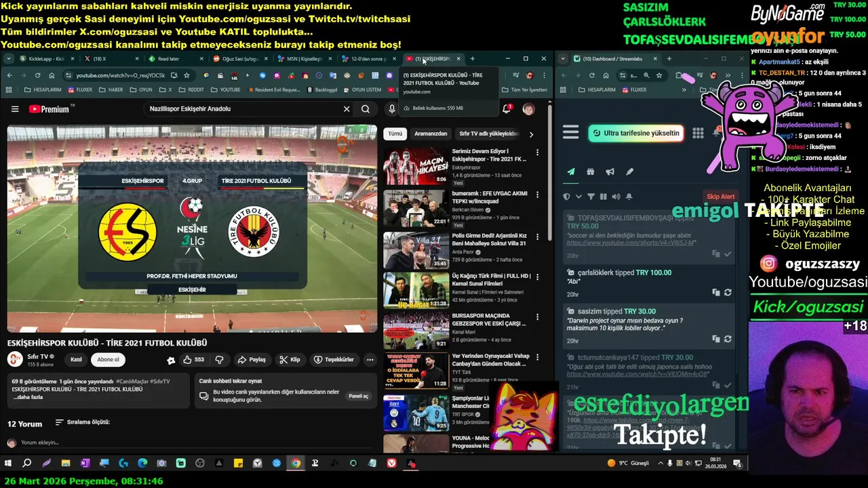Show more filter chips with arrow
The height and width of the screenshot is (488, 868).
(531, 134)
